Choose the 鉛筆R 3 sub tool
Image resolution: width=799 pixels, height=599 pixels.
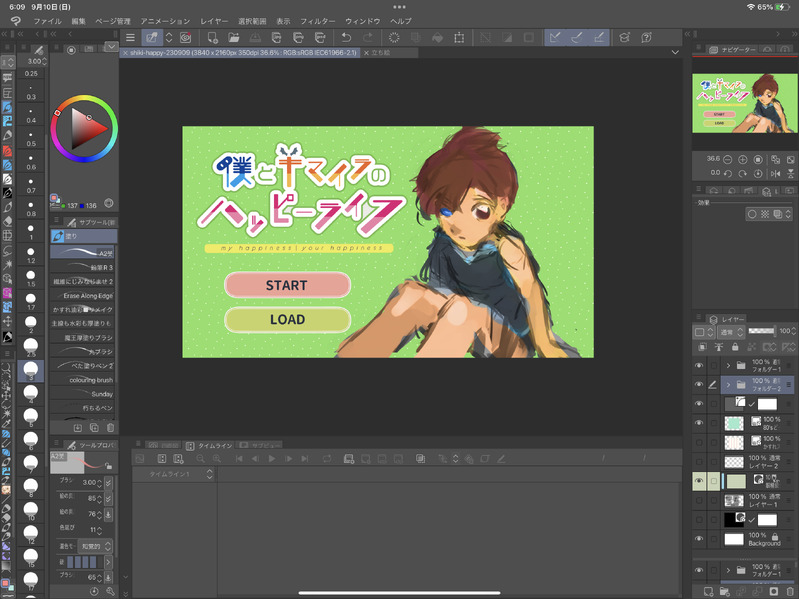coord(84,267)
